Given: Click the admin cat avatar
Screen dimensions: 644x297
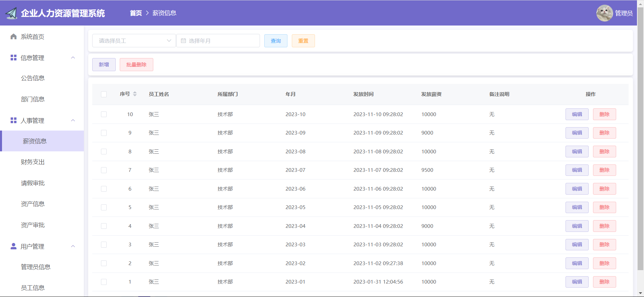Looking at the screenshot, I should 604,13.
